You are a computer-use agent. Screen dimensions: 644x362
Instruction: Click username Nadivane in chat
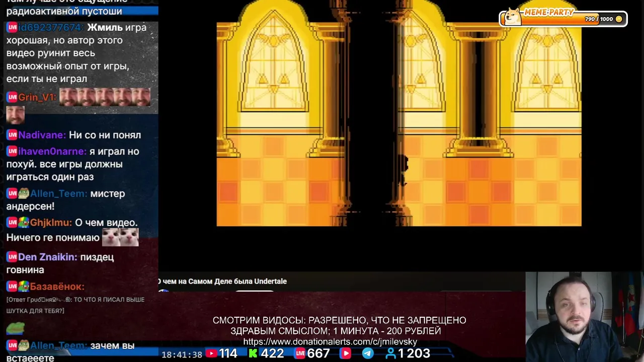point(42,135)
